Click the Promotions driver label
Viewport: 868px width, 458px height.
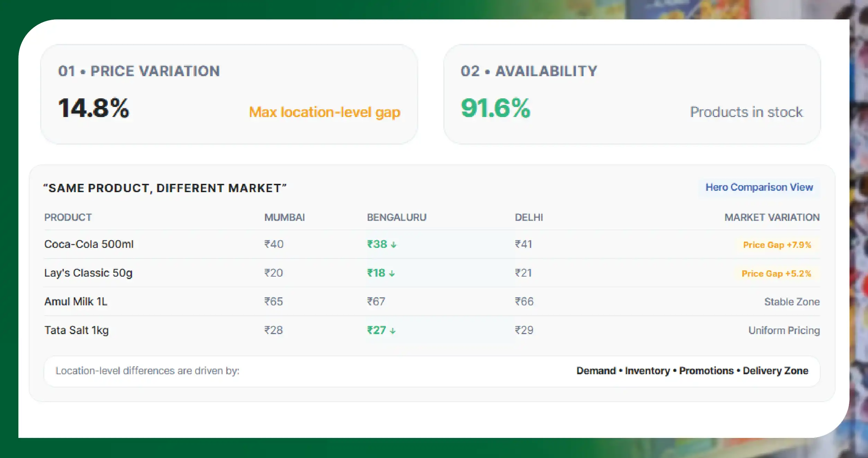[x=706, y=371]
